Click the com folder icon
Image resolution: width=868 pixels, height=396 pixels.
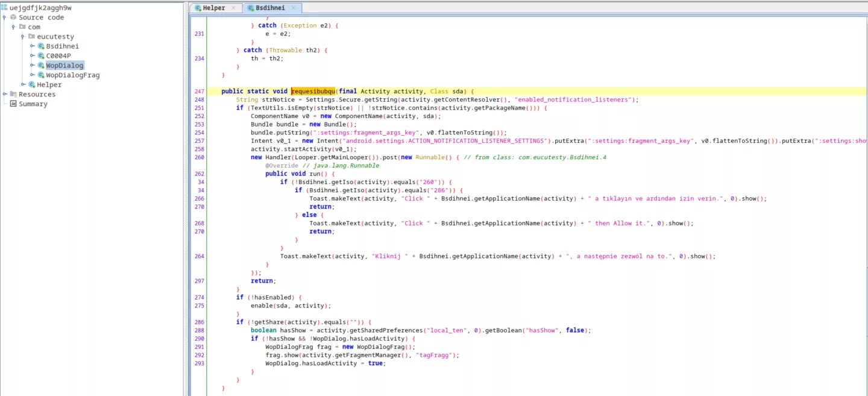coord(22,27)
